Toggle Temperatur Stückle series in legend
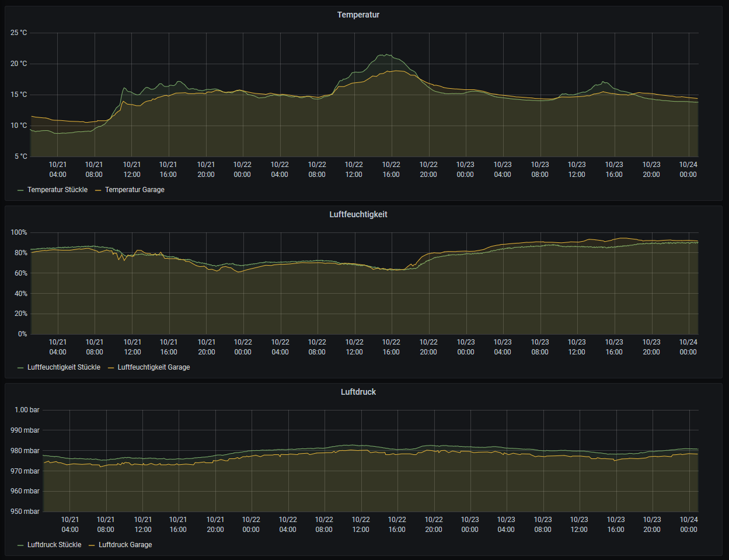Viewport: 729px width, 560px height. (x=57, y=190)
